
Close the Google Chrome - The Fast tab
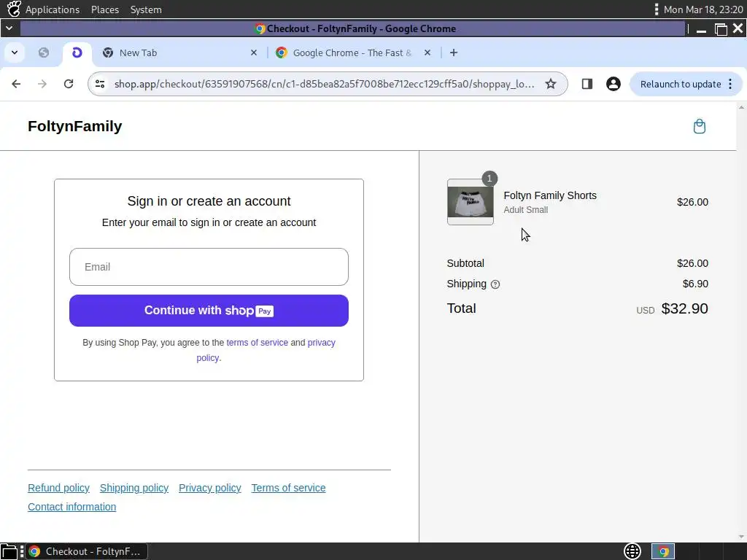pos(427,52)
